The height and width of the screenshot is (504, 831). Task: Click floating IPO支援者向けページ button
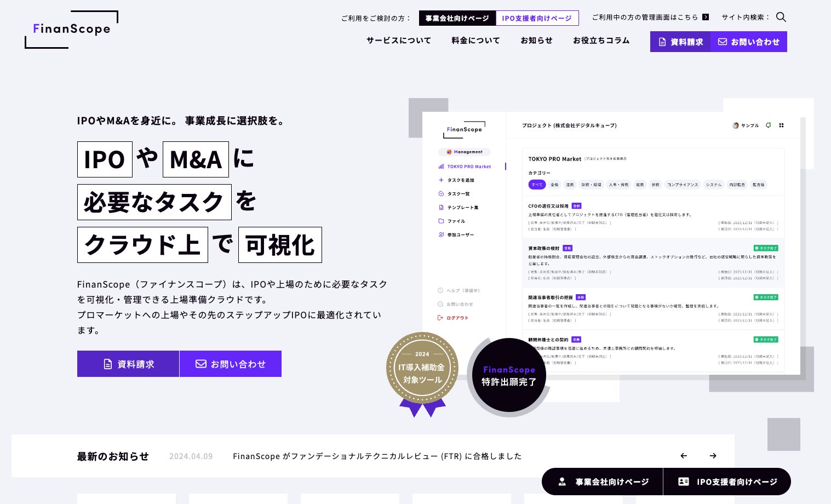tap(727, 482)
